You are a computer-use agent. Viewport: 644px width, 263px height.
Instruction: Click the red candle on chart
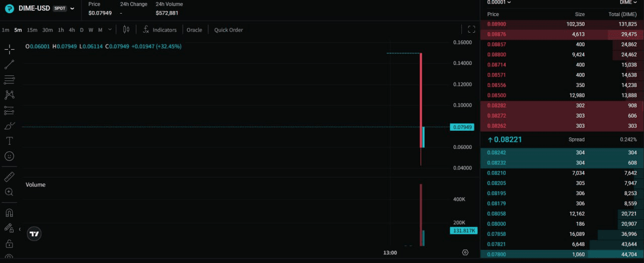coord(421,100)
